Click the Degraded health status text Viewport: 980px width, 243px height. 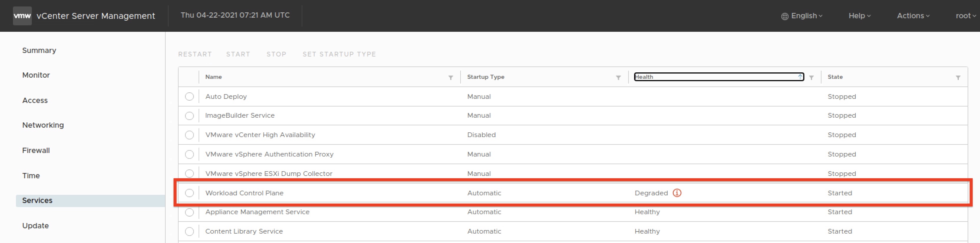tap(651, 193)
